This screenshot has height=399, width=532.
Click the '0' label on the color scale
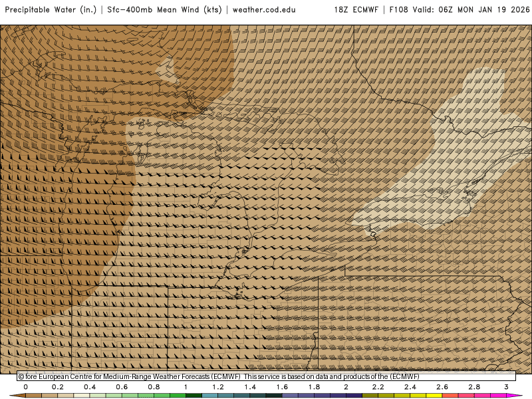[26, 387]
